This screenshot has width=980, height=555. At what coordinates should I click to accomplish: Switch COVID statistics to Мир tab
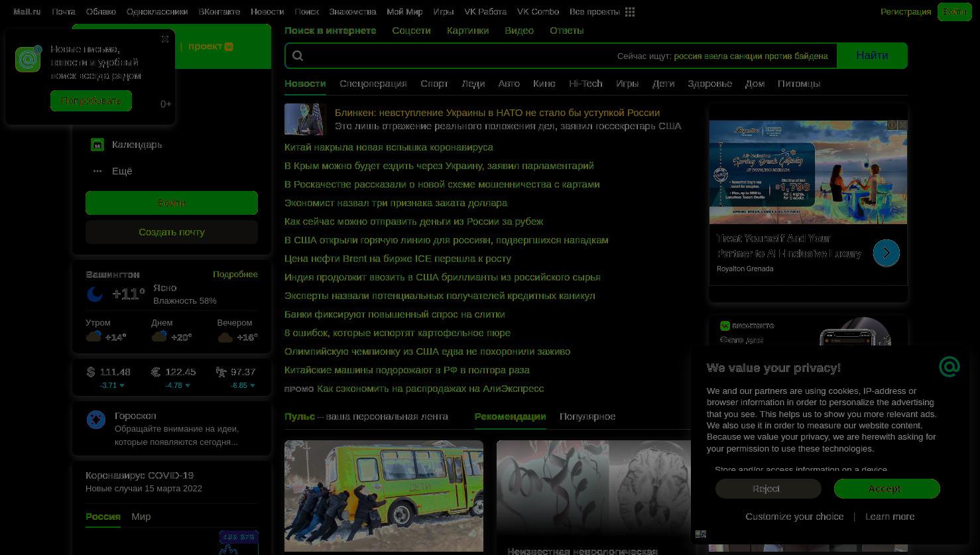141,517
